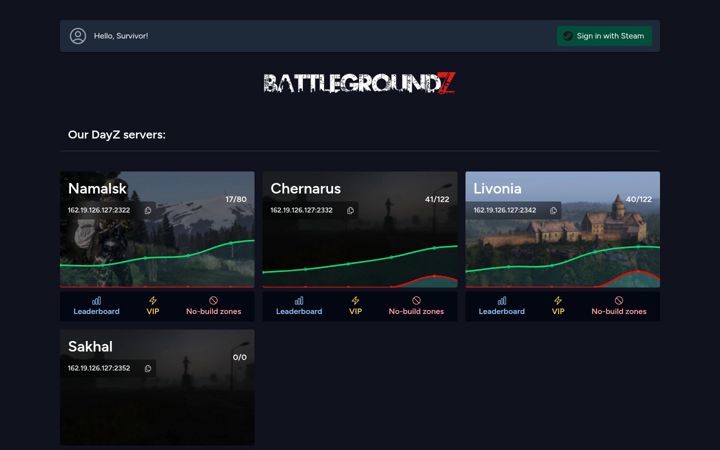
Task: Click the 0/0 player count
Action: tap(240, 357)
